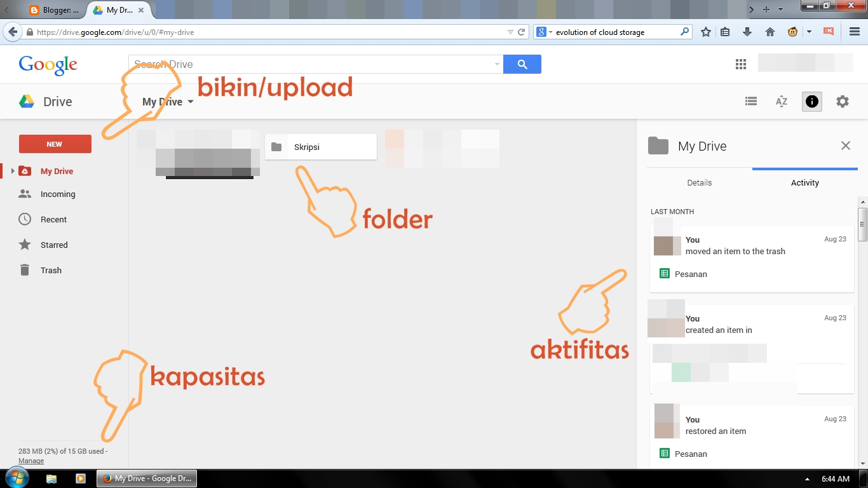Switch to the Blogger browser tab
Screen dimensions: 868x488
pos(55,10)
